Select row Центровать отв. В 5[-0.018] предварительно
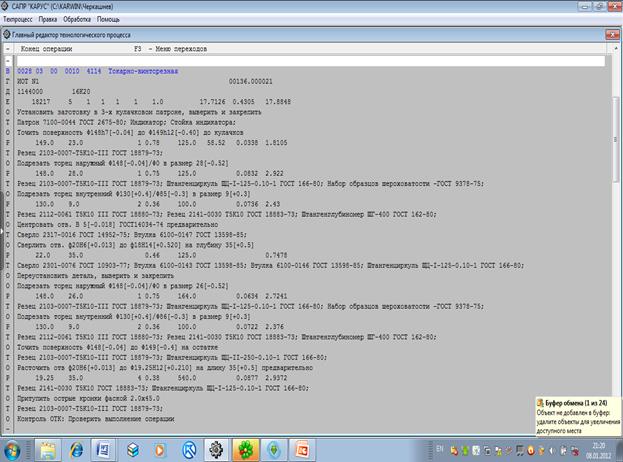 coord(117,224)
